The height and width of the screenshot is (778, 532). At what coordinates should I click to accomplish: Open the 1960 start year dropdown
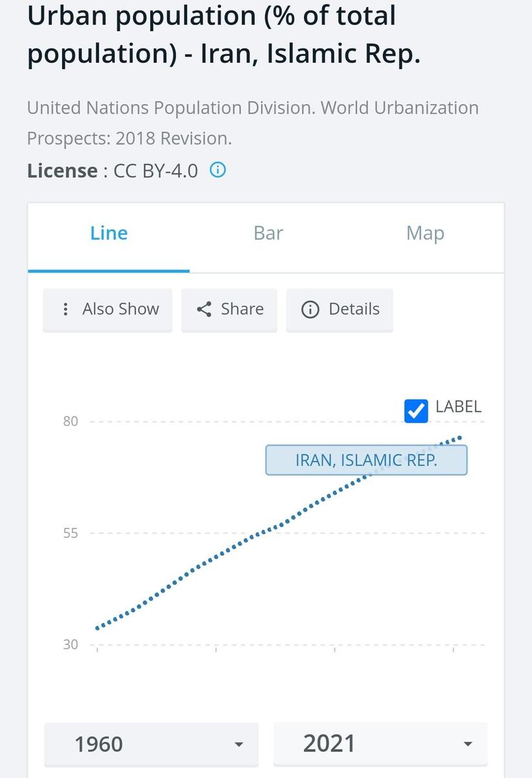coord(151,744)
